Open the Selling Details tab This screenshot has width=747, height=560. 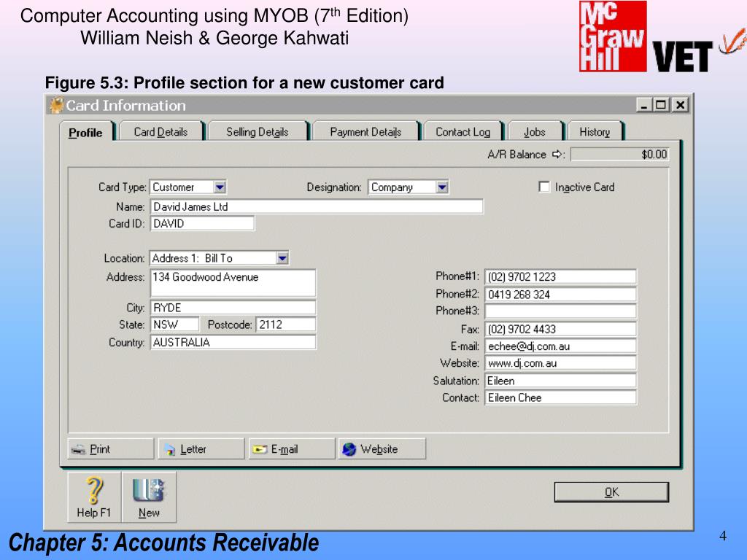[258, 132]
